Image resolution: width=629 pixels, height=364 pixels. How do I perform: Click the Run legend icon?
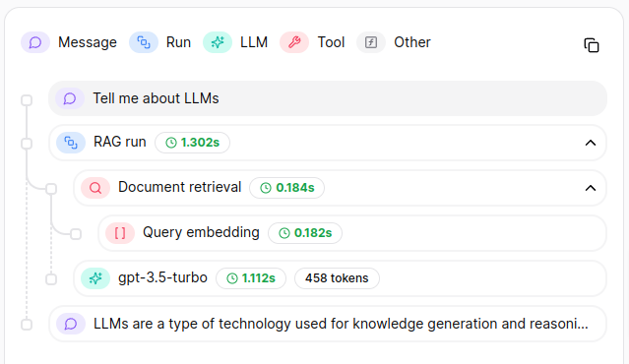tap(144, 42)
